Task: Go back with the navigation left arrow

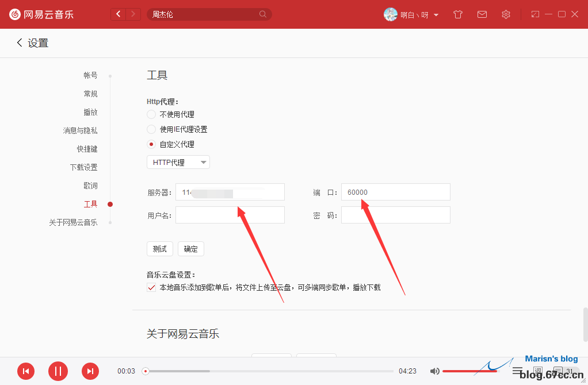Action: click(x=119, y=14)
